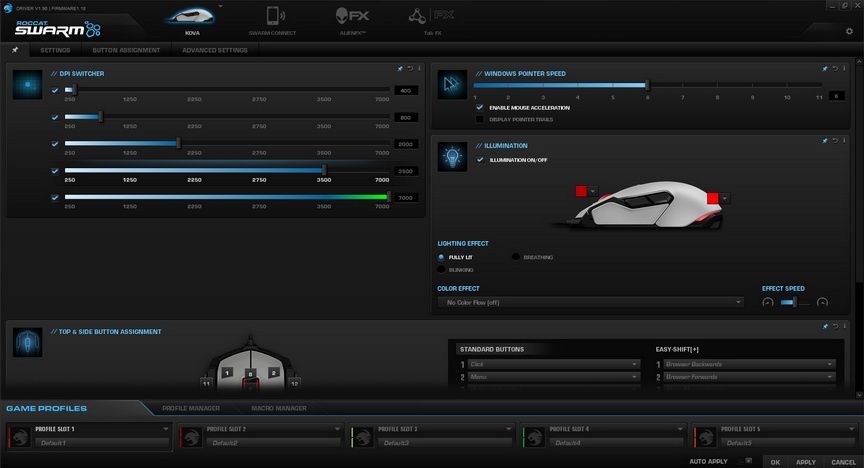This screenshot has width=864, height=468.
Task: Click the left red illumination color swatch
Action: click(581, 191)
